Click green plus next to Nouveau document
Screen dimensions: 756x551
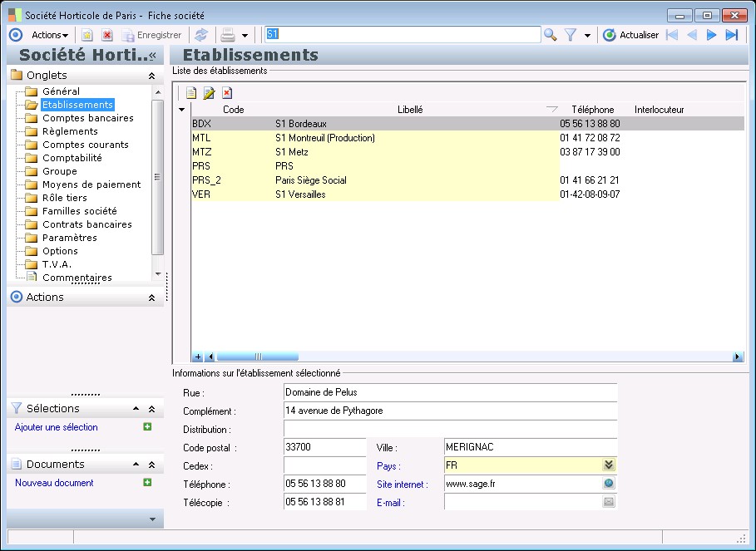tap(147, 482)
